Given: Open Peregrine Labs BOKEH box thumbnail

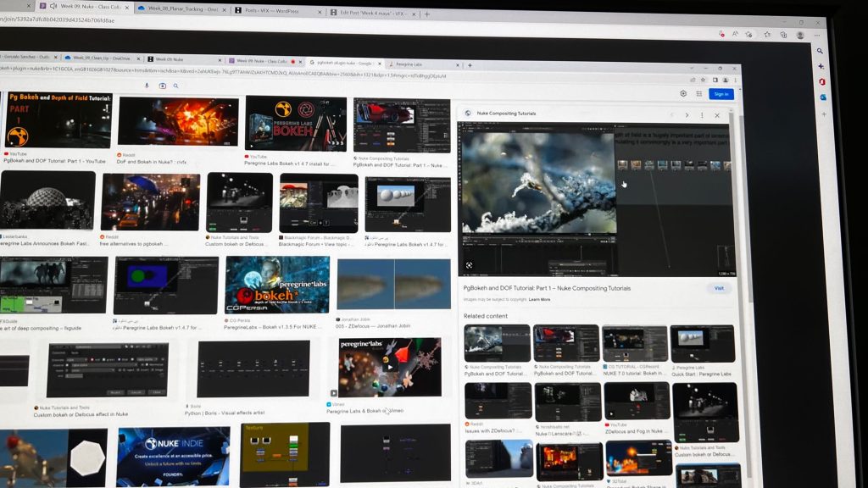Looking at the screenshot, I should [296, 124].
